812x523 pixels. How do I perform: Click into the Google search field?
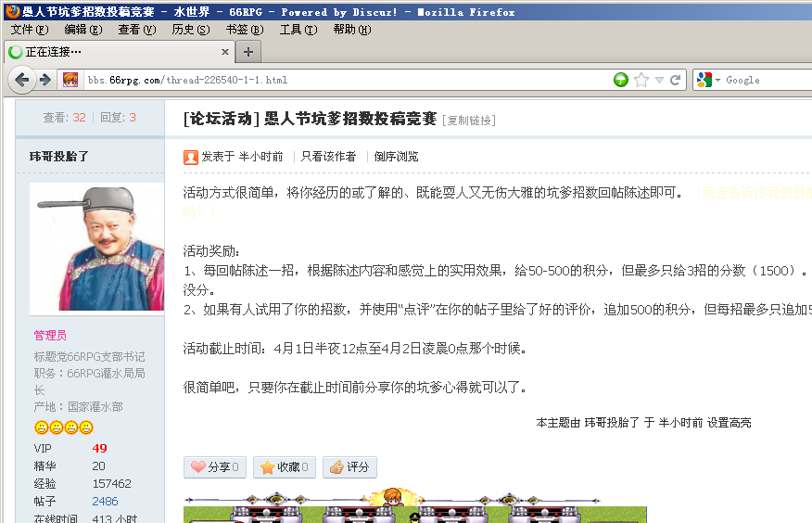[x=768, y=80]
